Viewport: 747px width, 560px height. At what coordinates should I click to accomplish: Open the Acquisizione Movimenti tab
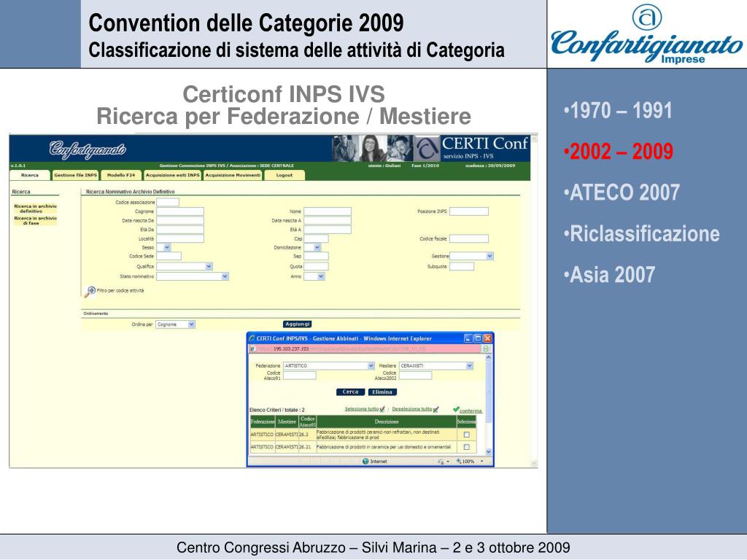coord(233,175)
